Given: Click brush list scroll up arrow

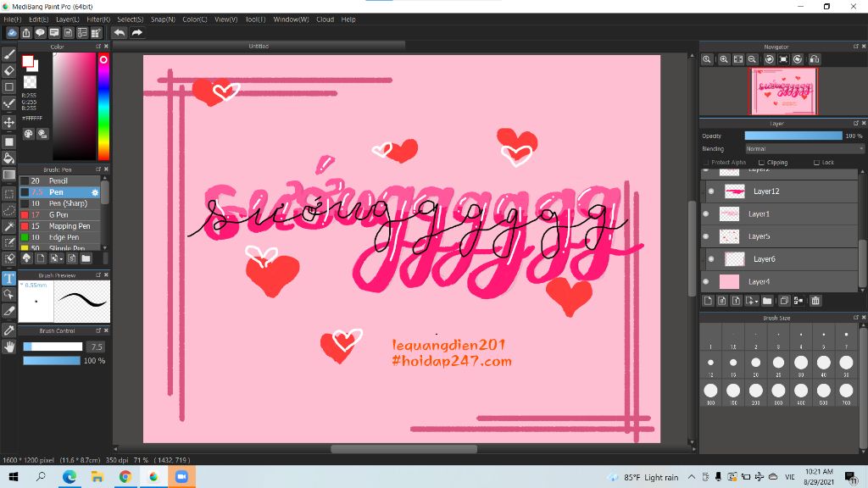Looking at the screenshot, I should coord(105,178).
